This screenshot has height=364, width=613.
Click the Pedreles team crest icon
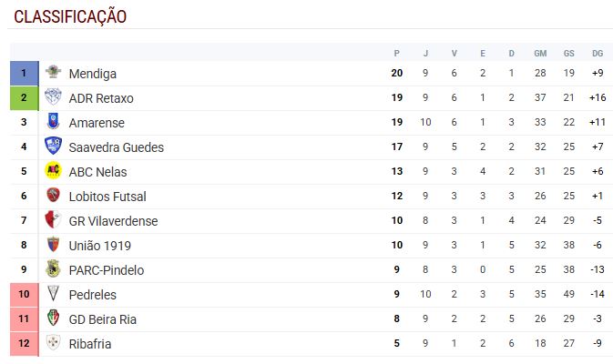pyautogui.click(x=53, y=294)
